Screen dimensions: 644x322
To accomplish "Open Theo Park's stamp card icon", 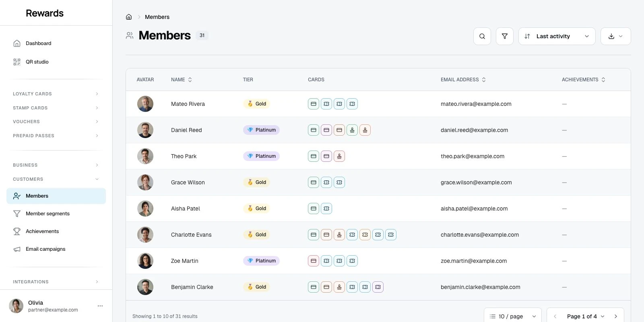I will [339, 156].
